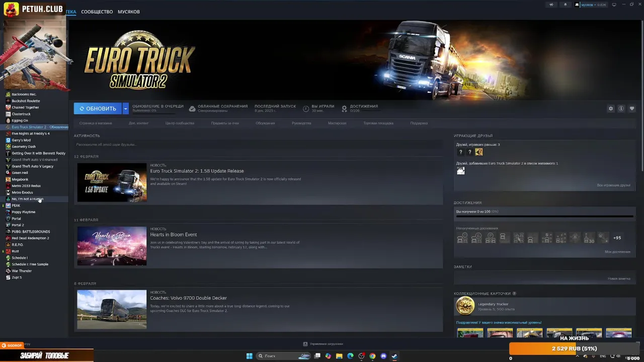Select Red Dead Redemption 2 in library
644x362 pixels.
[30, 238]
